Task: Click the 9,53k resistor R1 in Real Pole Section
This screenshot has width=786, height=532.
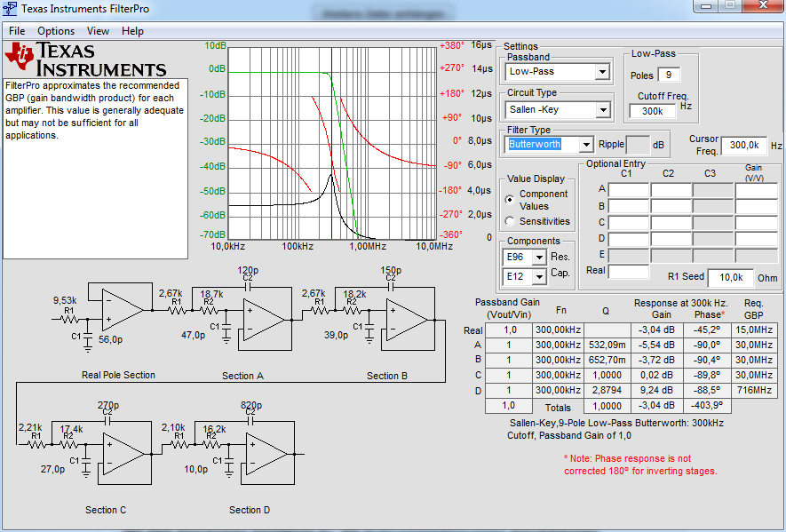Action: [x=68, y=319]
